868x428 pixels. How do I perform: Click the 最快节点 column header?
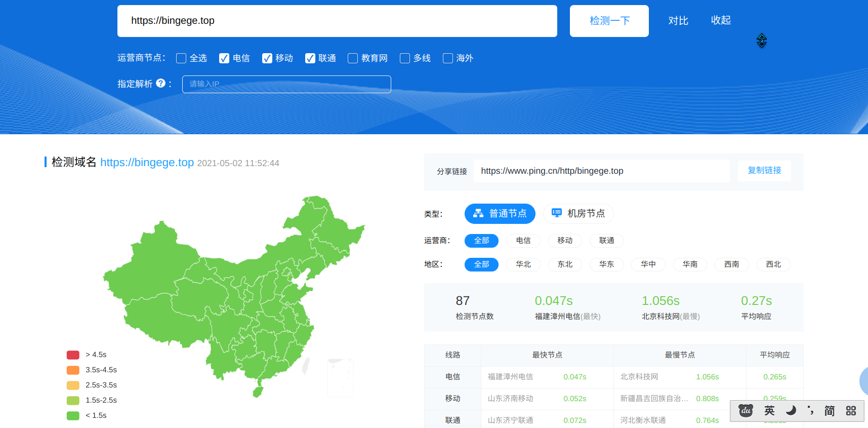click(x=547, y=355)
